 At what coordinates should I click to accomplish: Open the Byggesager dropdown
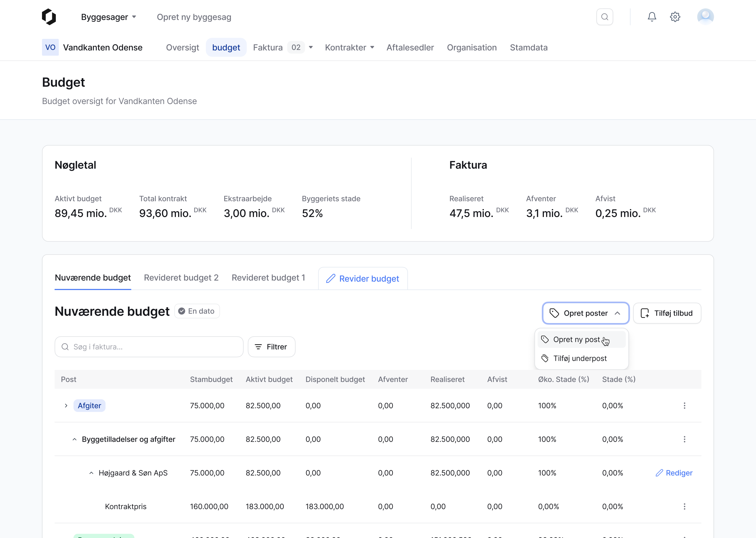(109, 17)
